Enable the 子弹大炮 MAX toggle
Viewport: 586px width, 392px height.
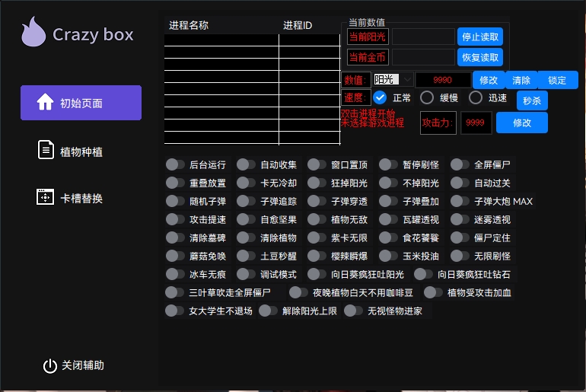(460, 202)
